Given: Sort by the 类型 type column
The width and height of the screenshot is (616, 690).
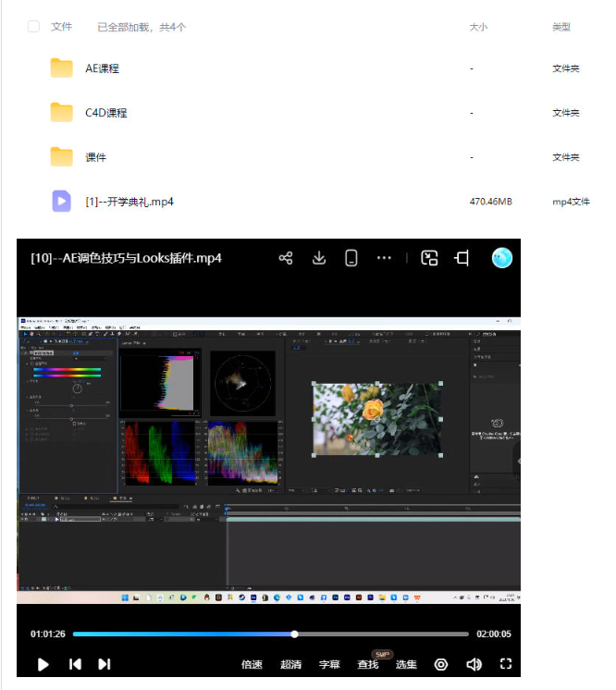Looking at the screenshot, I should [561, 27].
